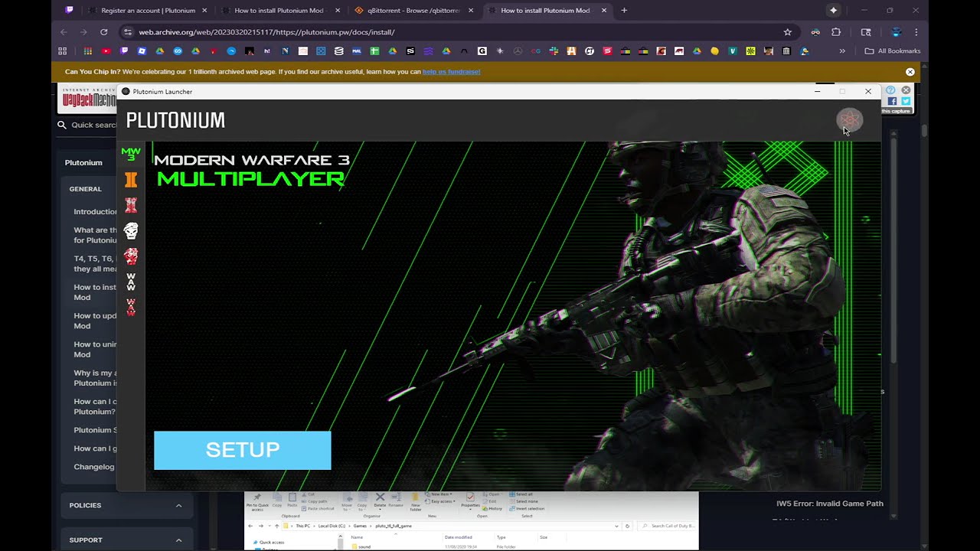
Task: Click the Plutonium sidebar heading
Action: coord(83,162)
